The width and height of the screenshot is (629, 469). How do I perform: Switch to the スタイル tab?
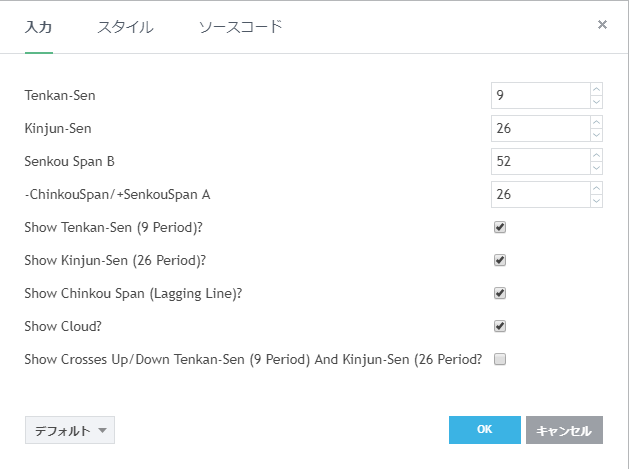point(125,27)
